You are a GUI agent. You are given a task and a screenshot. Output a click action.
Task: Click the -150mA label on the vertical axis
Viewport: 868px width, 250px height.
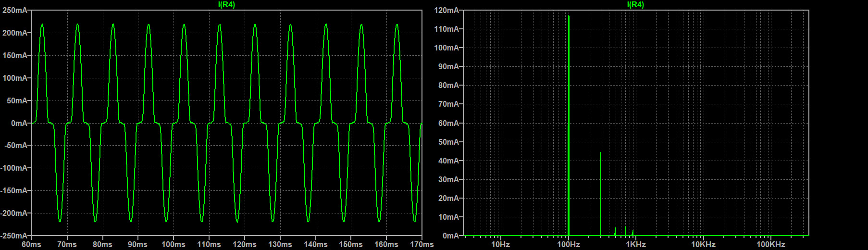pyautogui.click(x=14, y=190)
